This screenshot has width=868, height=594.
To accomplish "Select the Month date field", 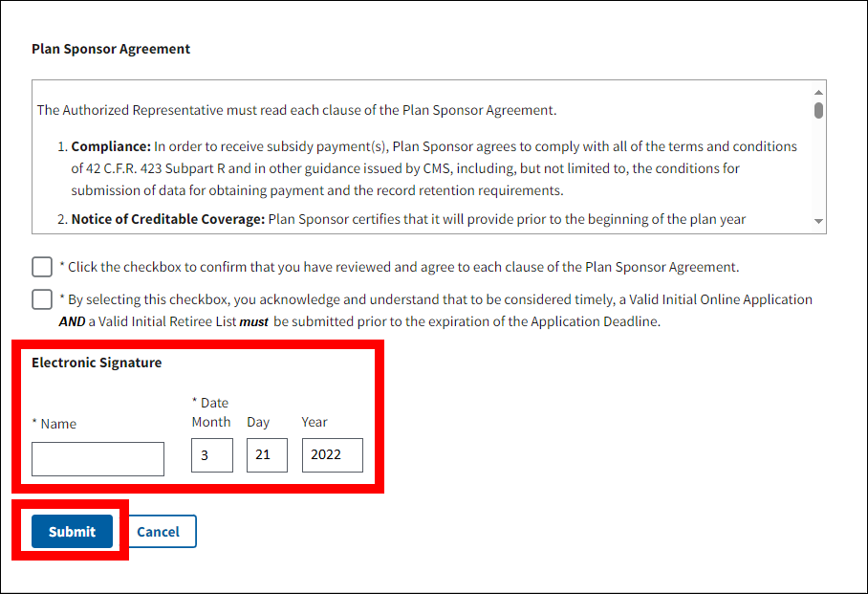I will point(211,455).
